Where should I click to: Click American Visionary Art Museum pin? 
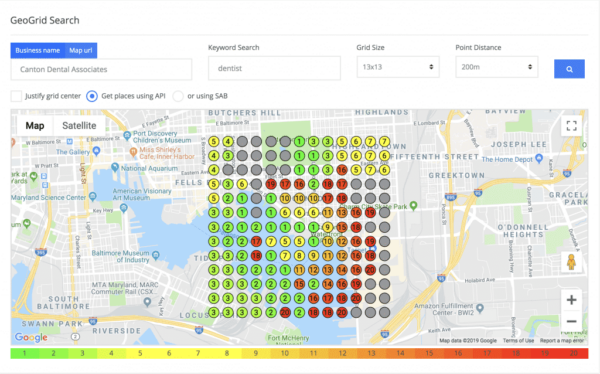[123, 208]
